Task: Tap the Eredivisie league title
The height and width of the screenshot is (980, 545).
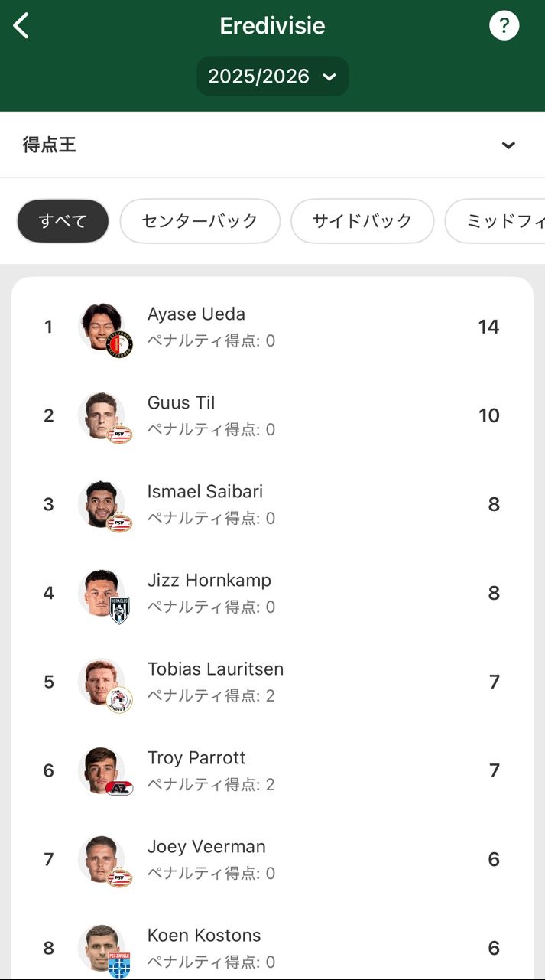Action: [x=272, y=26]
